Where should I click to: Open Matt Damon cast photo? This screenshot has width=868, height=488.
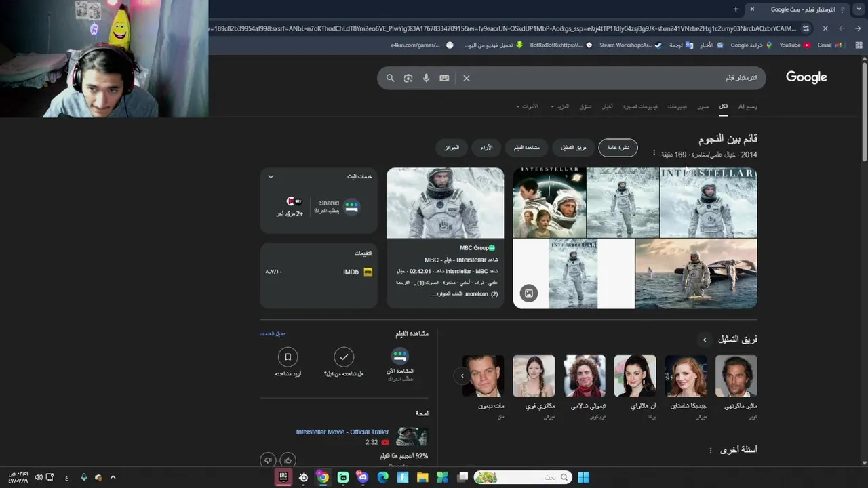click(484, 376)
